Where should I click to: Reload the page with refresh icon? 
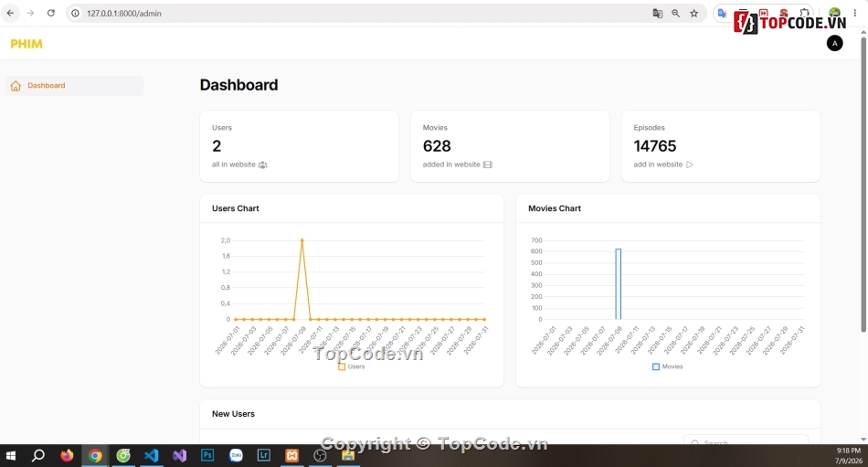pos(51,14)
